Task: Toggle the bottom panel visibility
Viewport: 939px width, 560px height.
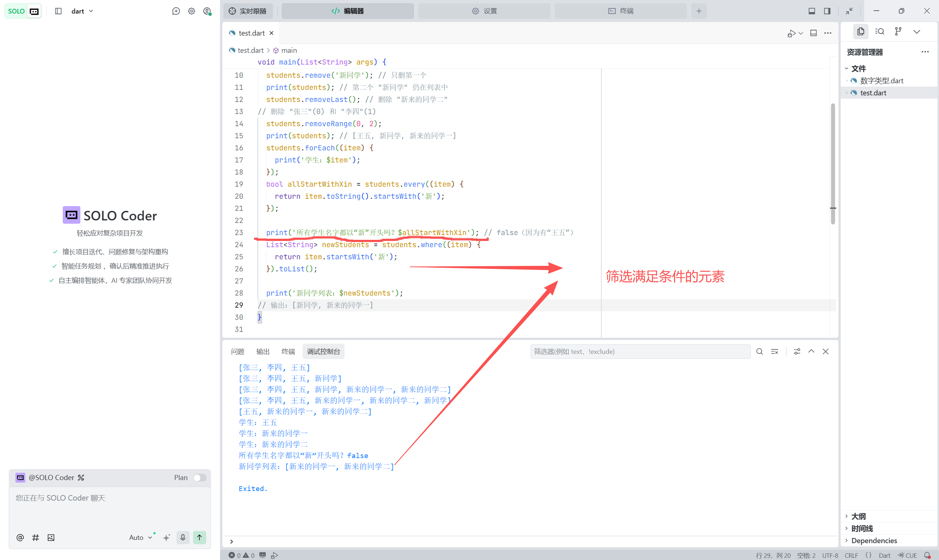Action: tap(811, 11)
